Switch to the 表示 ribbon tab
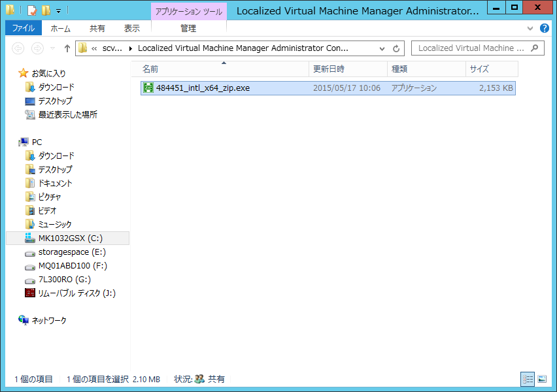Screen dimensions: 557x392 click(x=132, y=28)
